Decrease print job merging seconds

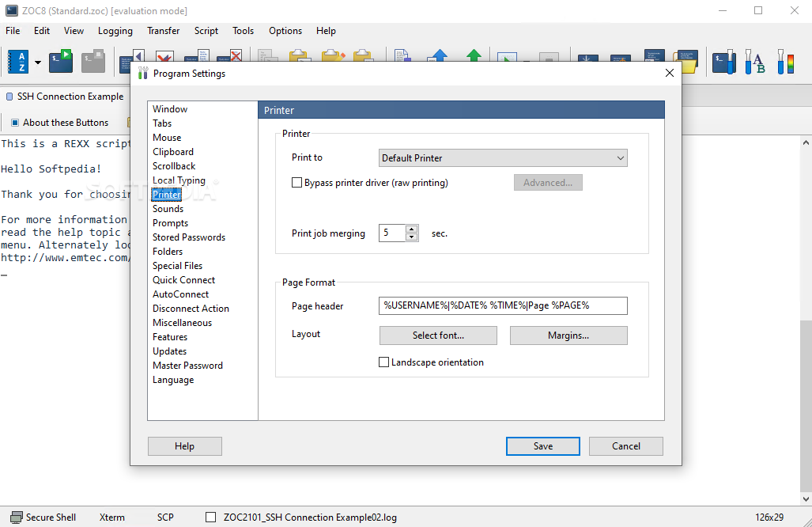[x=412, y=237]
